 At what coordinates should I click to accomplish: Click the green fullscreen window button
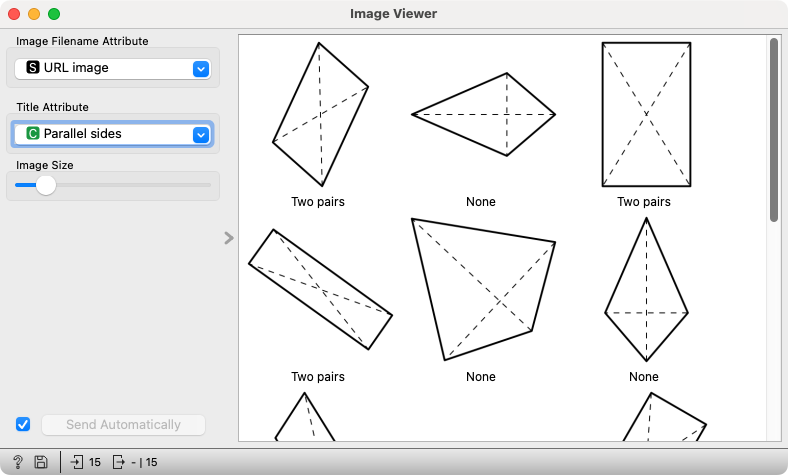point(54,14)
